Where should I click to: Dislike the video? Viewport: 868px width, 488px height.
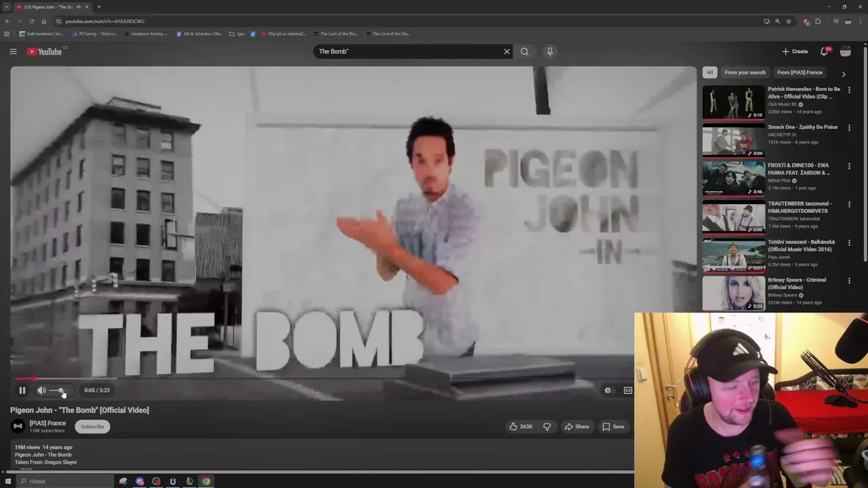pos(547,426)
